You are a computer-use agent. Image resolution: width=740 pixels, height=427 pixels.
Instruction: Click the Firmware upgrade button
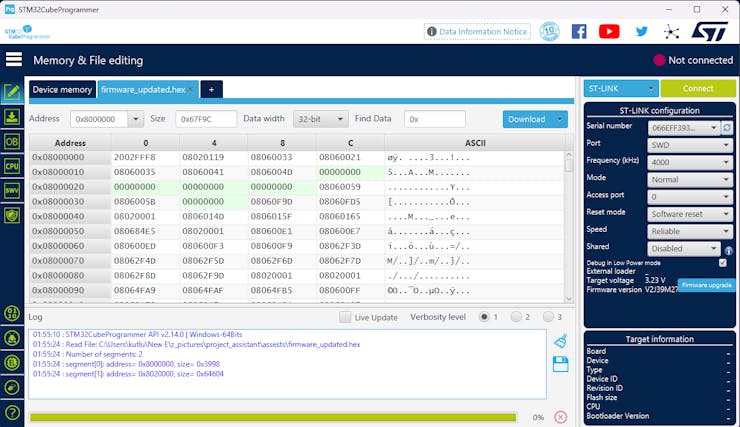[x=706, y=285]
